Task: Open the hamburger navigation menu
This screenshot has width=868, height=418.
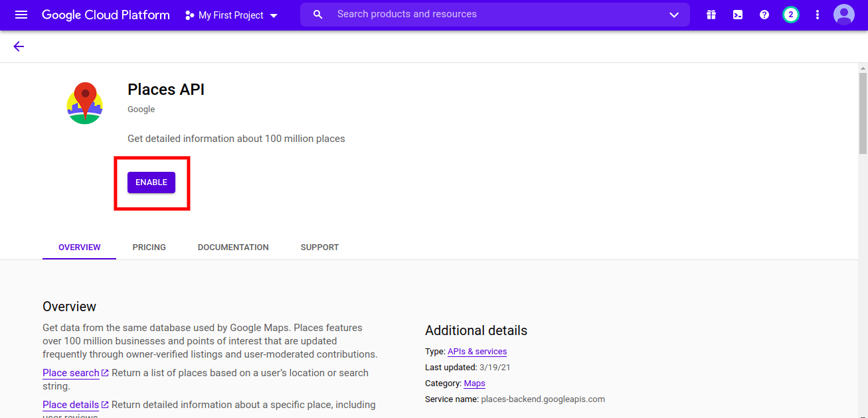Action: 21,15
